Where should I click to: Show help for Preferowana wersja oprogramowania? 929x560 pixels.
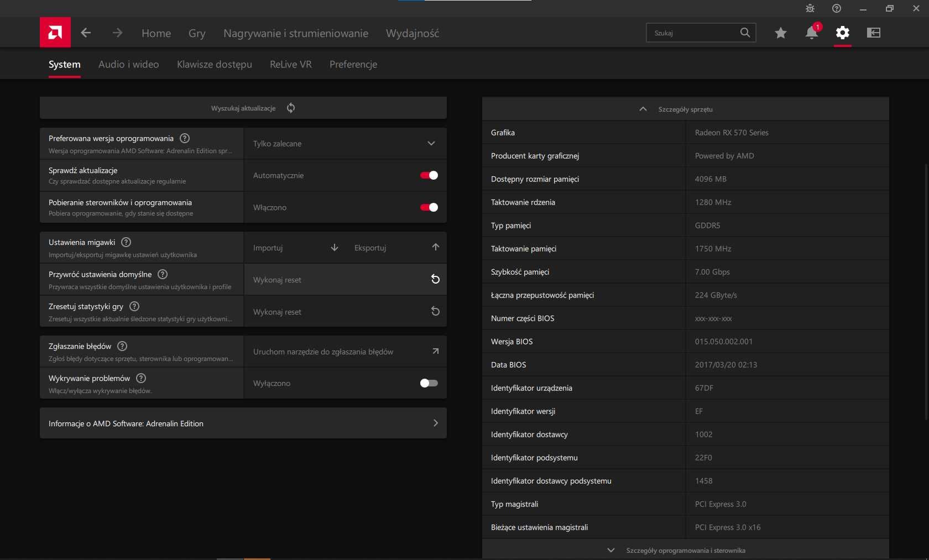[x=185, y=138]
